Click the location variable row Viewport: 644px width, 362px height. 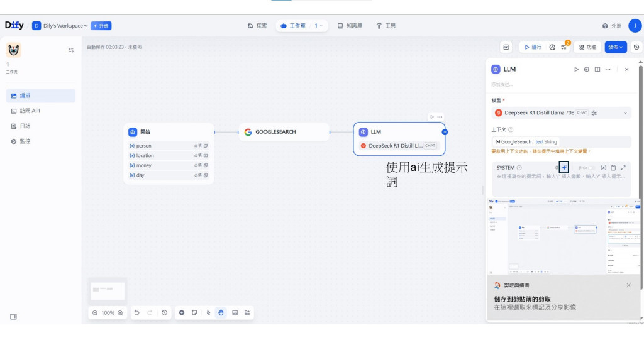169,156
